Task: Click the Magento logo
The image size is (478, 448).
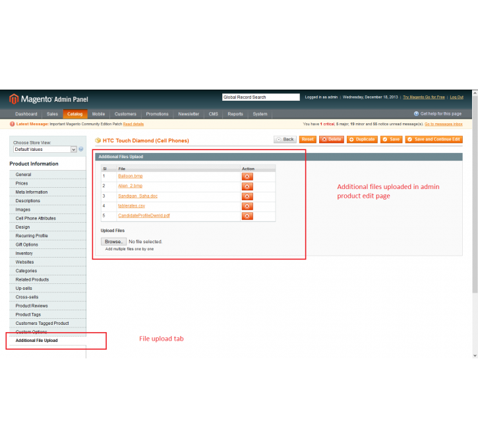Action: (49, 99)
